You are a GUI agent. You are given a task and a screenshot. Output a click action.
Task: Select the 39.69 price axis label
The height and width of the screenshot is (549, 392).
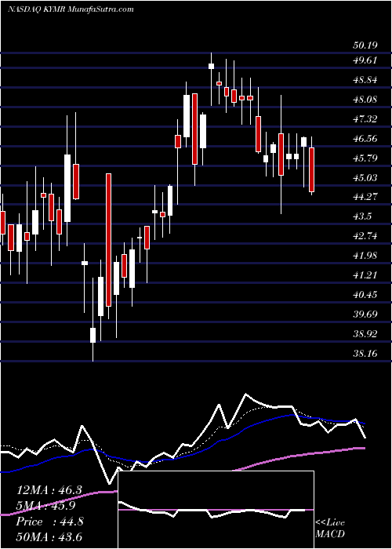click(x=365, y=314)
